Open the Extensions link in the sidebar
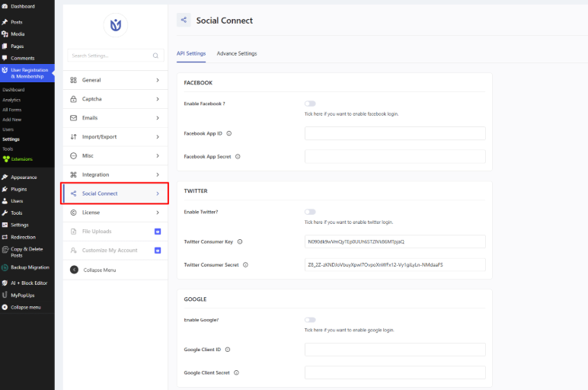 (x=21, y=158)
